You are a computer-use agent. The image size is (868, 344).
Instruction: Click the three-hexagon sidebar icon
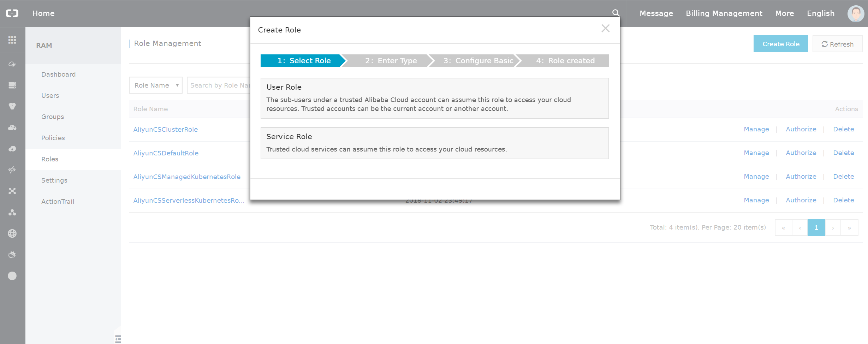[12, 106]
